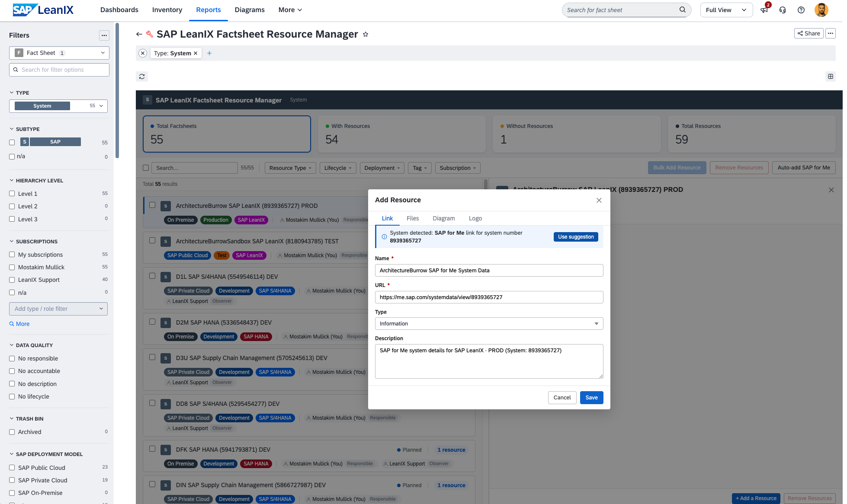Open the Inventory menu
The width and height of the screenshot is (847, 504).
click(x=167, y=10)
